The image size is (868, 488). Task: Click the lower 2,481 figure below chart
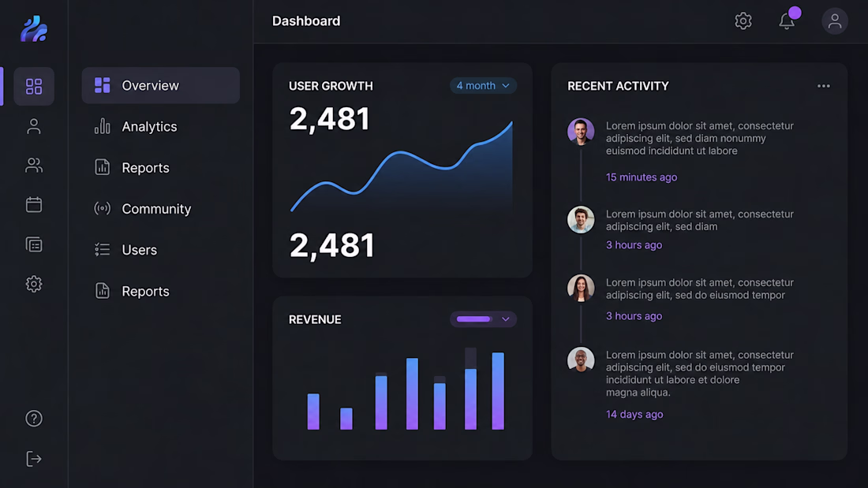331,245
